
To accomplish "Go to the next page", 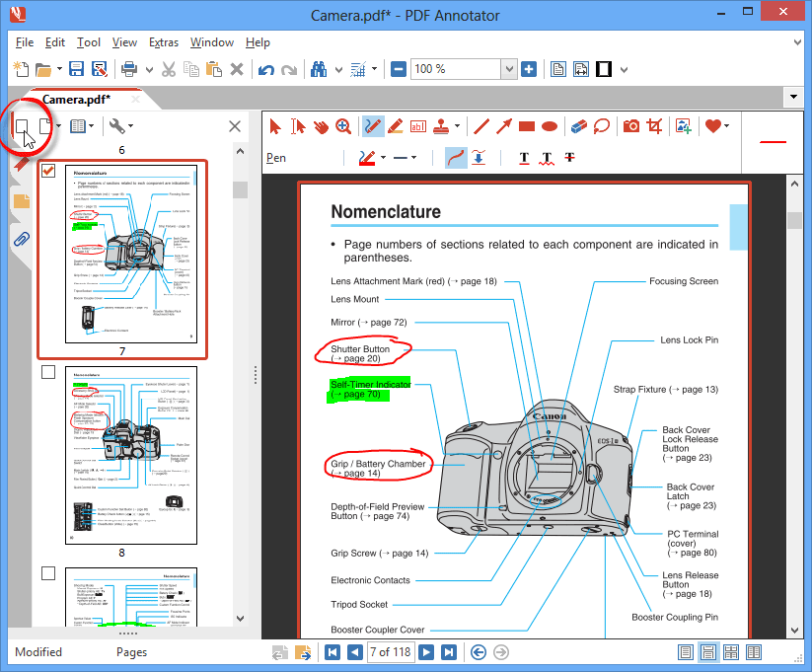I will click(426, 652).
